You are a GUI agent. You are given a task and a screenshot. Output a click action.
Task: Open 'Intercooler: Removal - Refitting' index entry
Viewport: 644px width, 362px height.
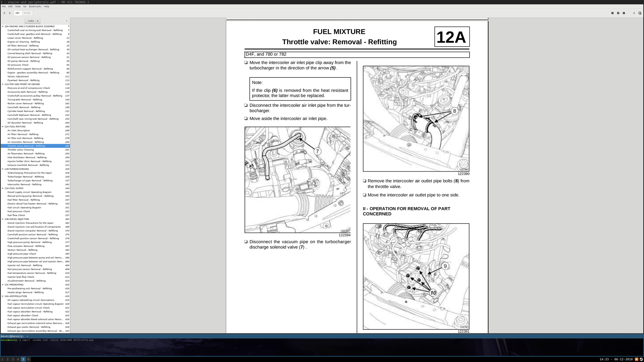point(35,184)
